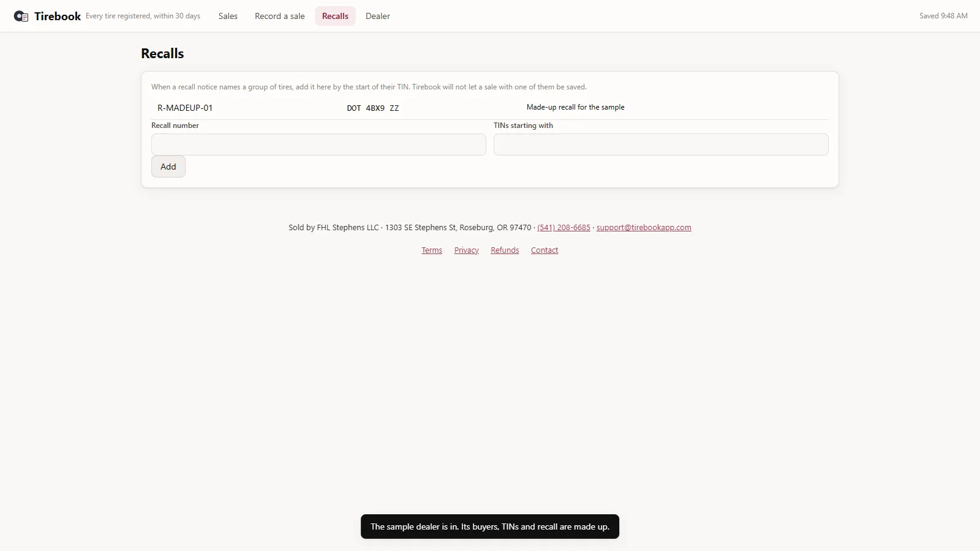This screenshot has width=980, height=551.
Task: Go to Record a sale tab
Action: pos(279,16)
